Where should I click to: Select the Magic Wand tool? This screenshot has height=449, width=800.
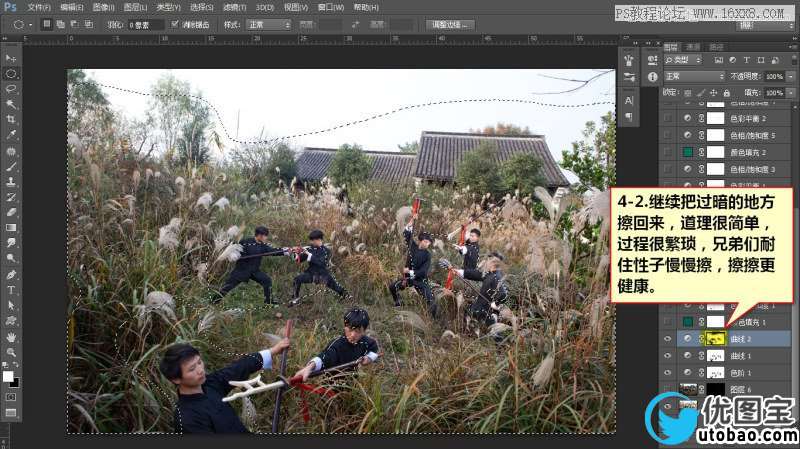11,105
